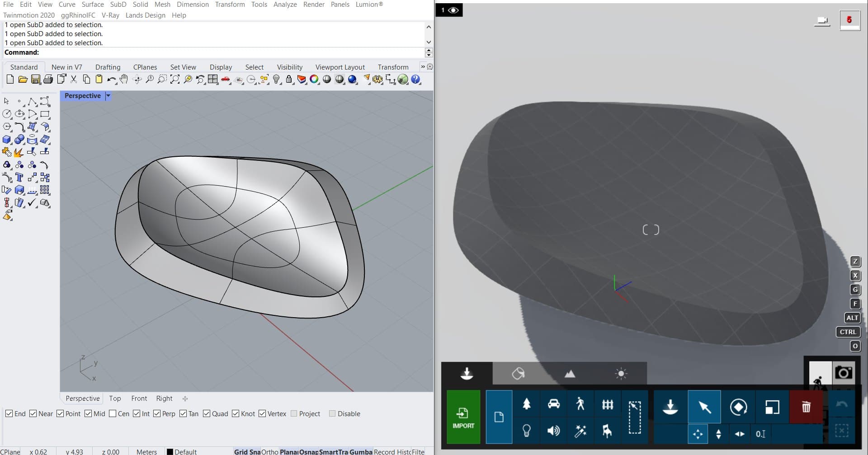Open Photo mode with camera icon
This screenshot has height=455, width=868.
coord(843,373)
